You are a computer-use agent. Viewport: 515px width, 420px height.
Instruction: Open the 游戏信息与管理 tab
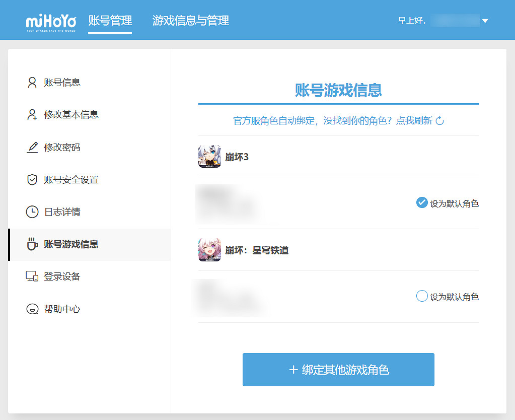coord(191,21)
